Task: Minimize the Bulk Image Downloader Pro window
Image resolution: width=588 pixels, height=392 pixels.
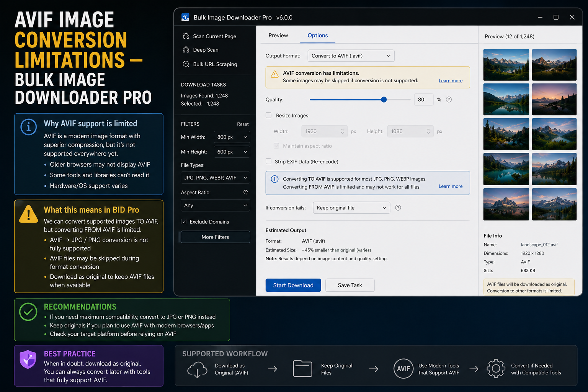Action: 540,17
